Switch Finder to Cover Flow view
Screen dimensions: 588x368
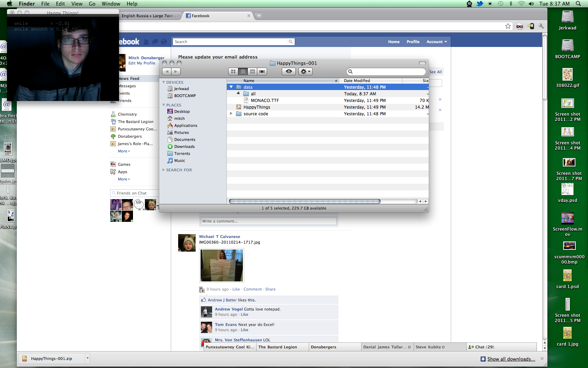(262, 71)
